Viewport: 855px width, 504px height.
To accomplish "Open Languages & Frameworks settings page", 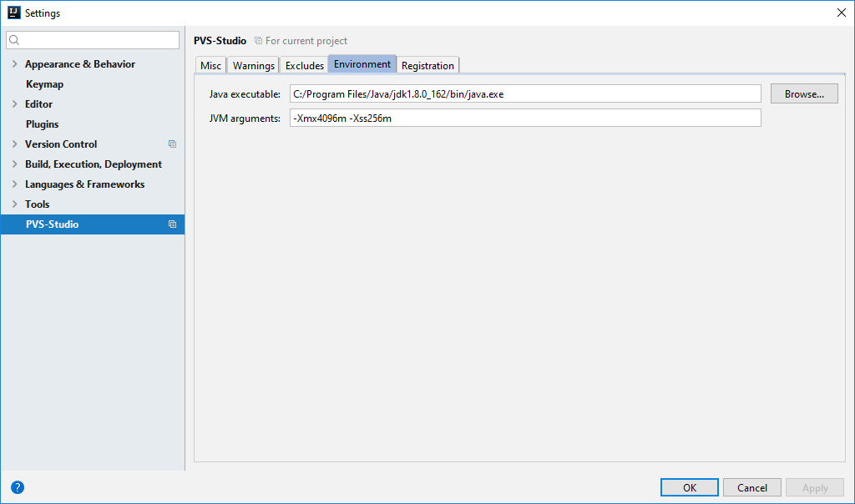I will click(x=84, y=184).
